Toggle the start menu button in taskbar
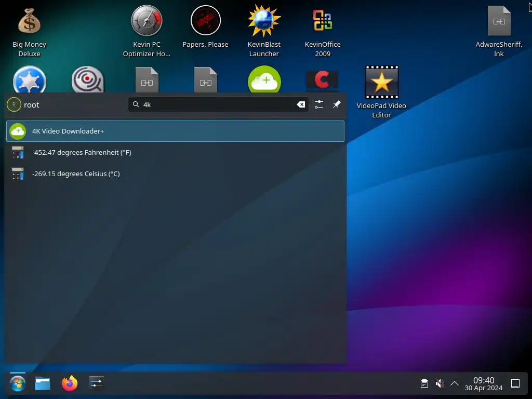532x399 pixels. coord(17,384)
